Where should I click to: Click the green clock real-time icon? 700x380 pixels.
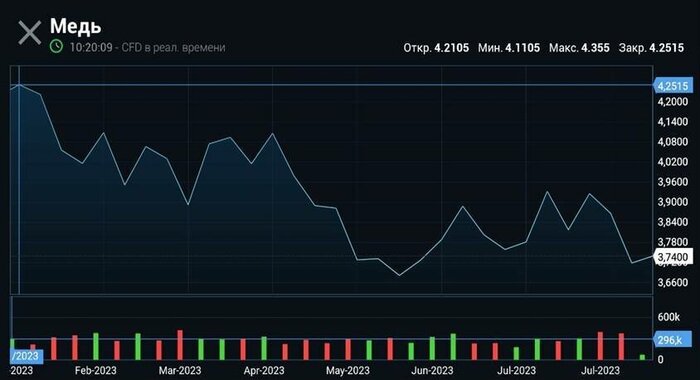56,46
